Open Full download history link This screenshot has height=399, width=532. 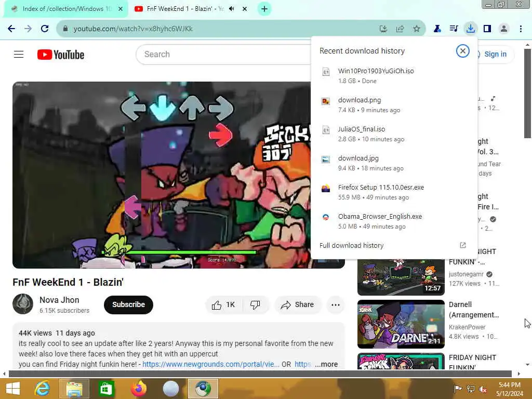coord(352,245)
